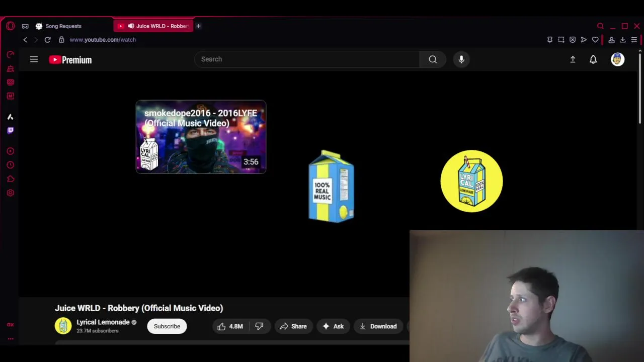
Task: Switch to the Juice WRLD - Robbery tab
Action: [153, 26]
